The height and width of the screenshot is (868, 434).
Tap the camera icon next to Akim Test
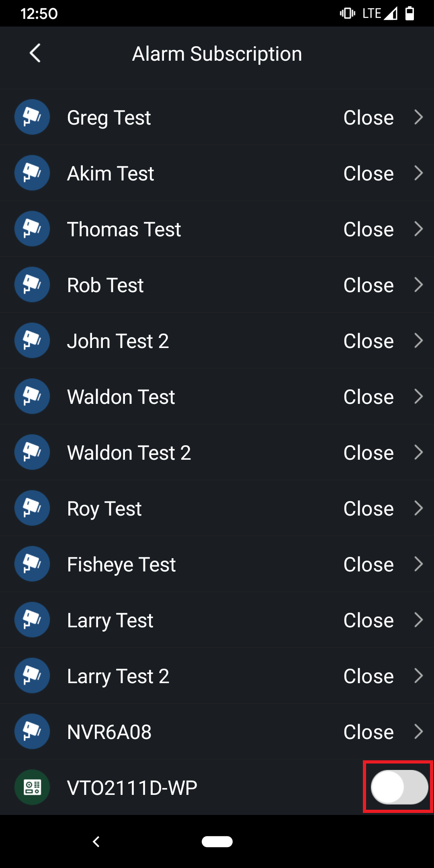coord(32,173)
